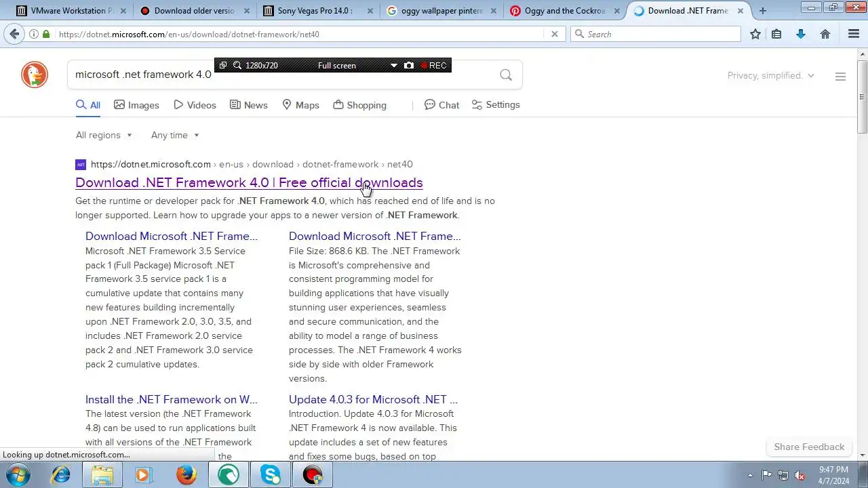Viewport: 868px width, 488px height.
Task: Click the Share Feedback button
Action: [809, 447]
